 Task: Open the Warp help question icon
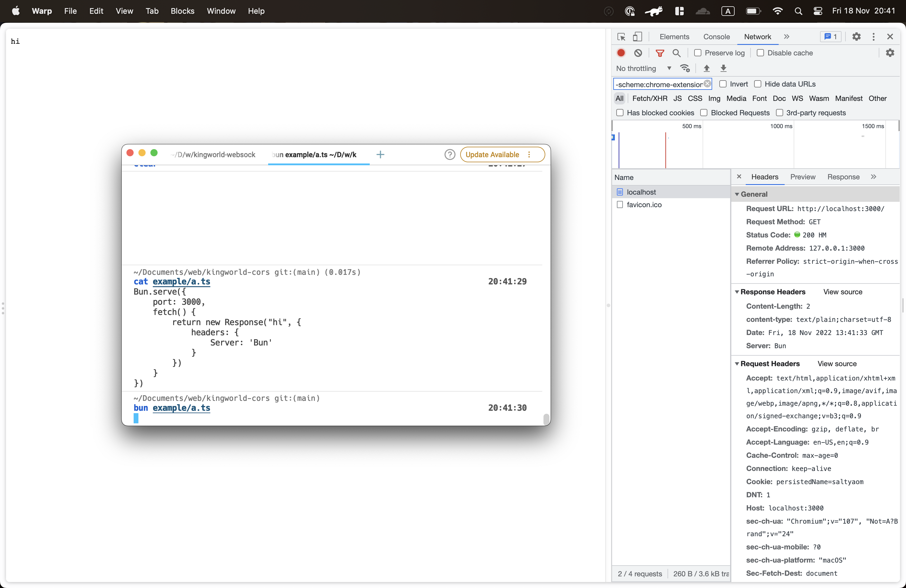click(x=450, y=154)
